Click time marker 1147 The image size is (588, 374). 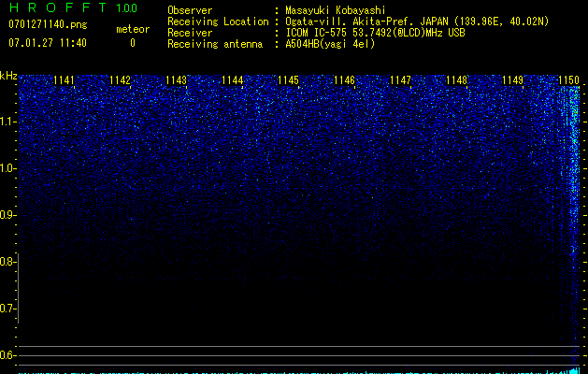pos(400,80)
